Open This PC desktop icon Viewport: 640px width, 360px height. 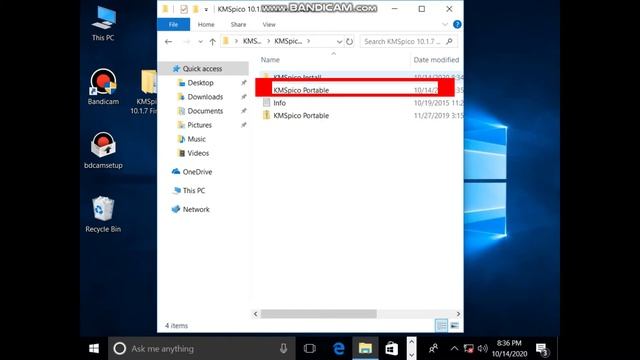coord(103,24)
